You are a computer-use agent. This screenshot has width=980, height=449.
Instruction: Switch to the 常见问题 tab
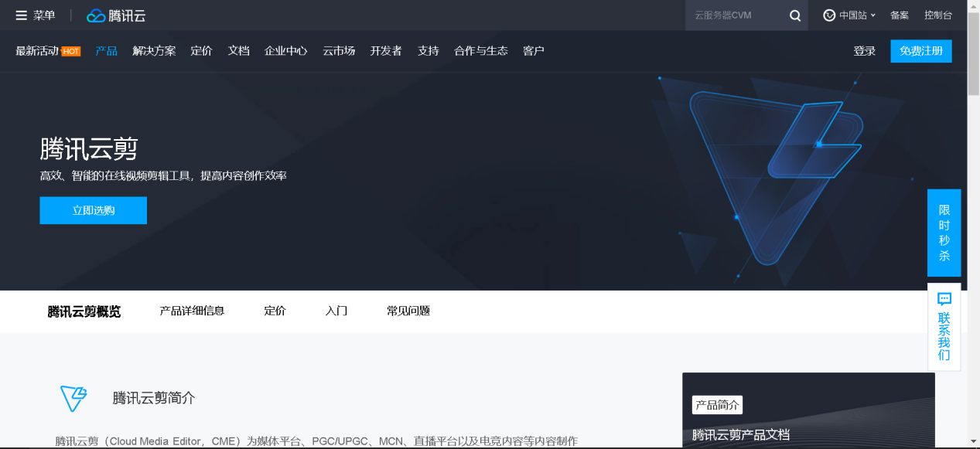408,311
